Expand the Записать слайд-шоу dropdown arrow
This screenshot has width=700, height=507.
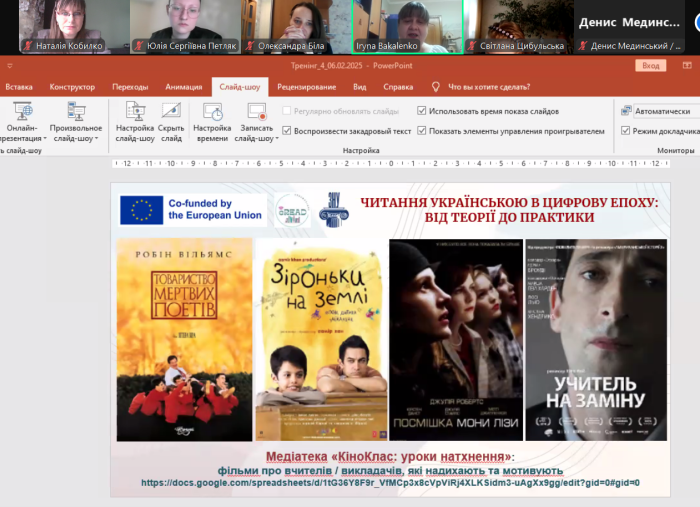[277, 139]
